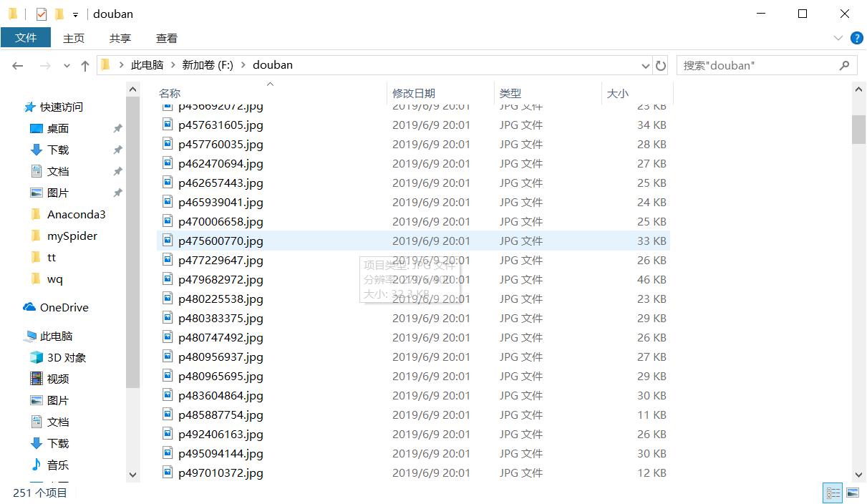Click the Help question mark button
867x504 pixels.
click(857, 38)
